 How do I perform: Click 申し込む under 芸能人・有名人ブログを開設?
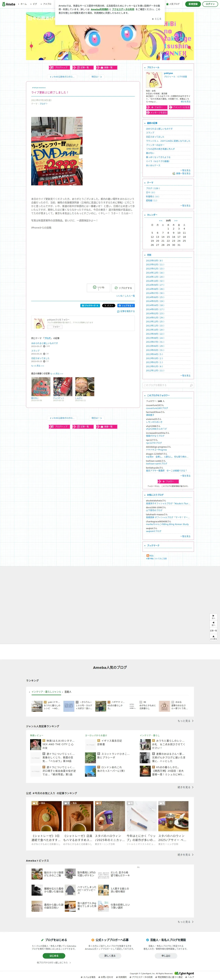point(166,956)
